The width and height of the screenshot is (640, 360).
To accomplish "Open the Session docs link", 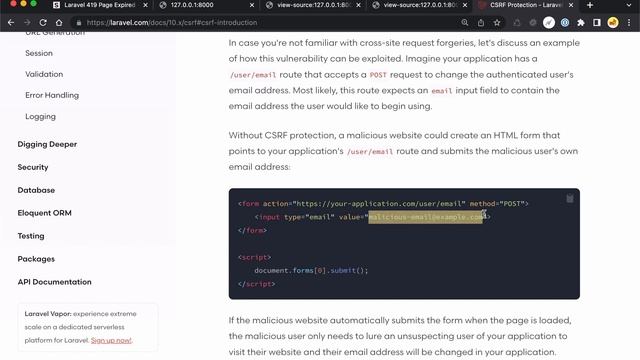I will click(x=39, y=53).
